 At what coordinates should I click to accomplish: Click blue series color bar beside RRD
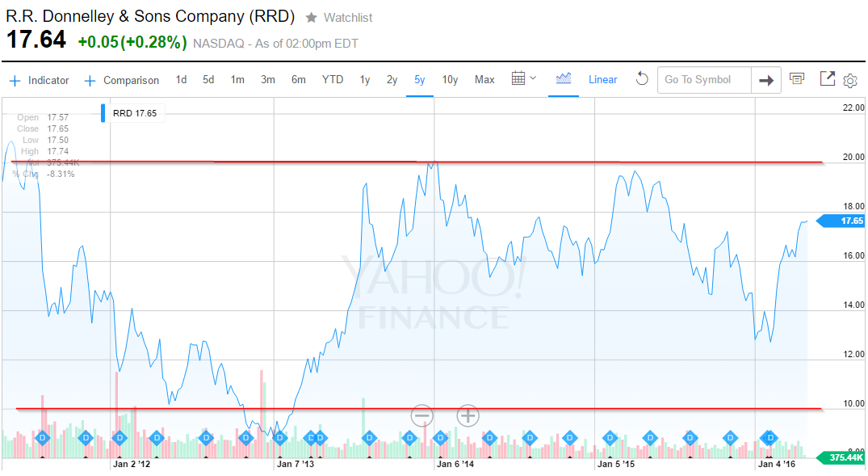click(103, 113)
